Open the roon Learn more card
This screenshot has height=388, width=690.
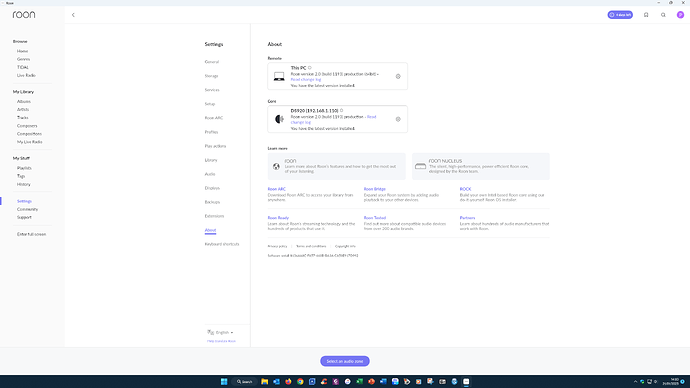337,166
